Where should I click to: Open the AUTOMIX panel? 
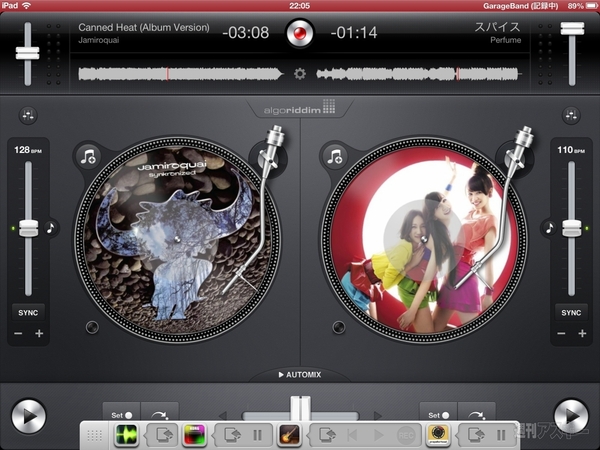click(300, 375)
